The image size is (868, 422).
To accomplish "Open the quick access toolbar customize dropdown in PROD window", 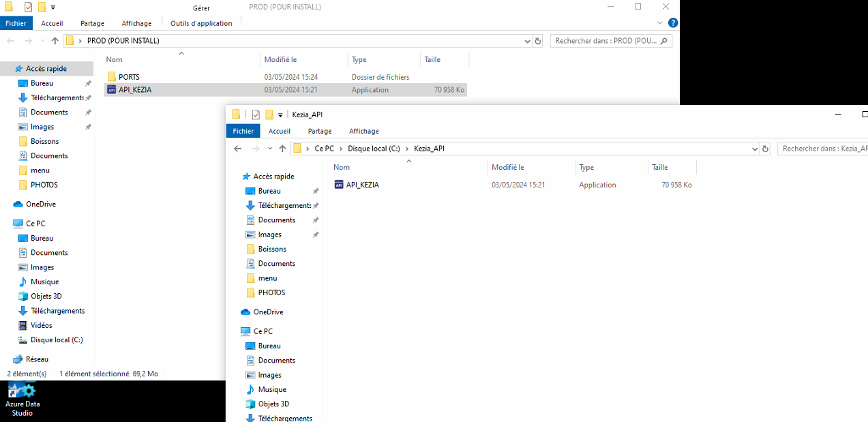I will point(53,7).
